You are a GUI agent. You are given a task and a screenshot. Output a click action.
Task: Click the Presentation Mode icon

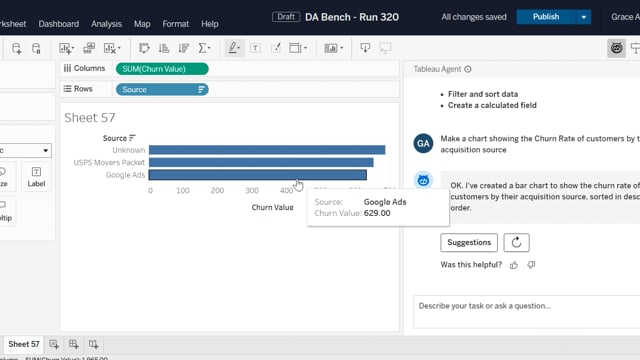click(x=385, y=48)
